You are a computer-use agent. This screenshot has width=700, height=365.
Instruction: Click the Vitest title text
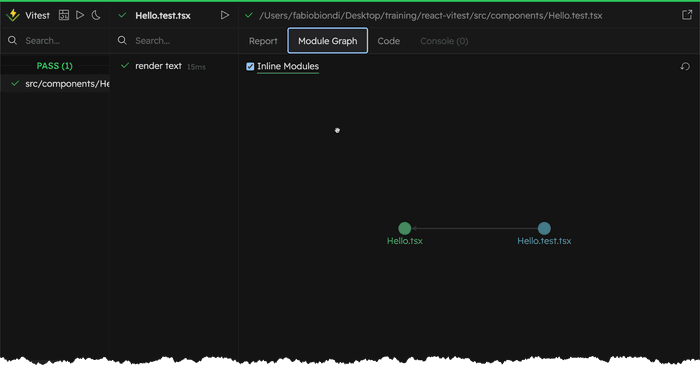click(x=38, y=16)
